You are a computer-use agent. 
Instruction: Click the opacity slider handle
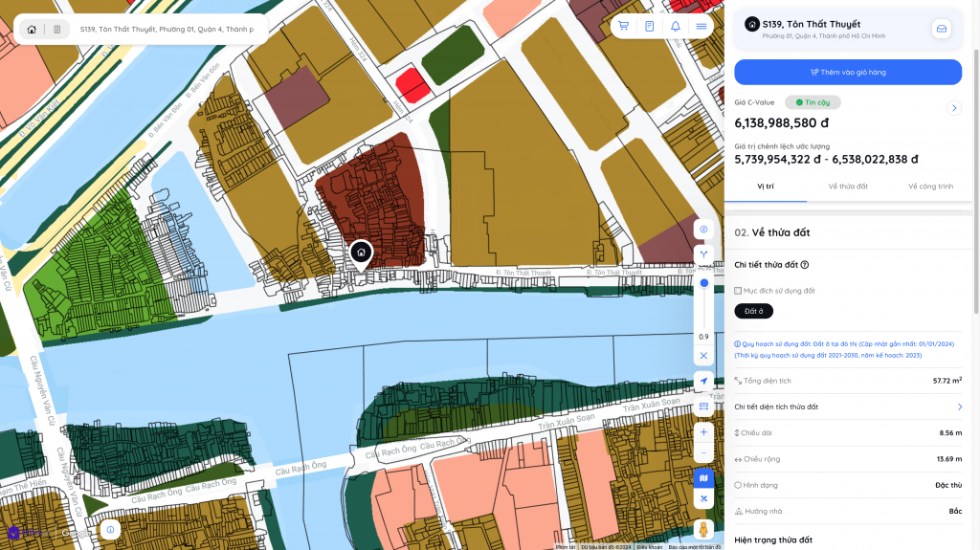(x=703, y=283)
